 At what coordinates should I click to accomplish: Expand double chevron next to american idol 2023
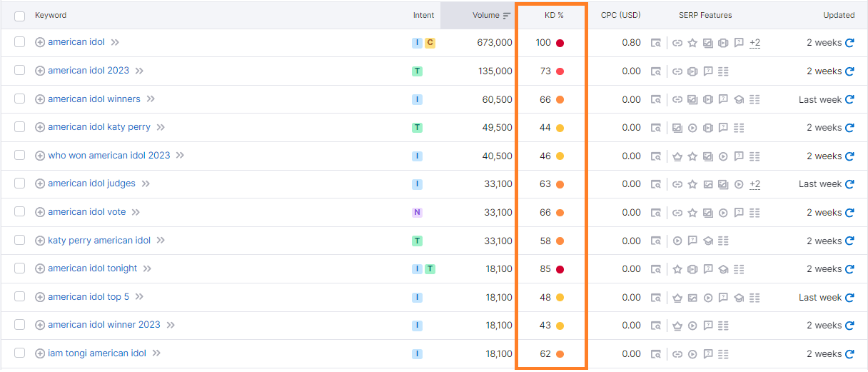click(x=139, y=71)
